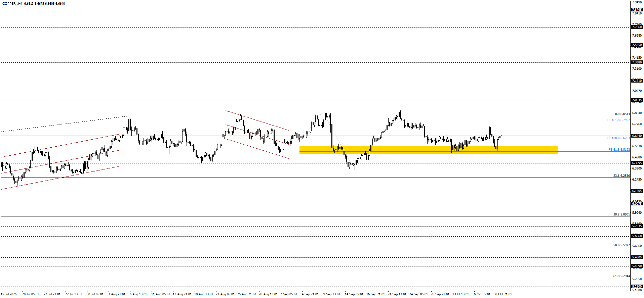The height and width of the screenshot is (298, 644).
Task: Click the 7.8745 horizontal level price tag
Action: 637,10
